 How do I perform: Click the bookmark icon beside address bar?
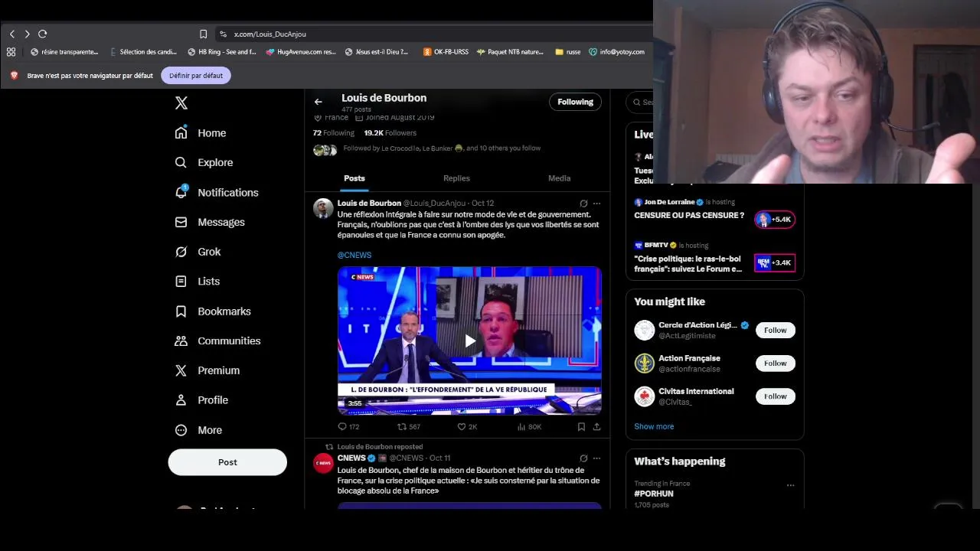203,34
